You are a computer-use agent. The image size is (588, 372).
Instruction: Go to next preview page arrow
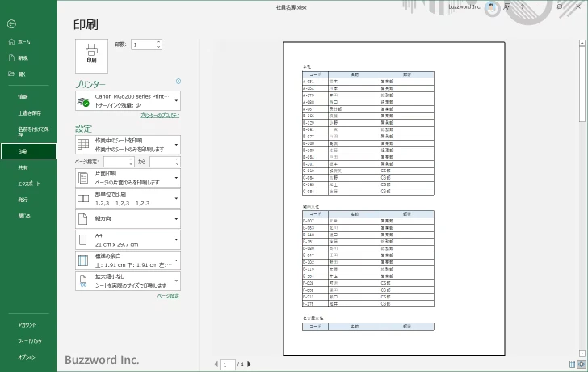tap(249, 364)
